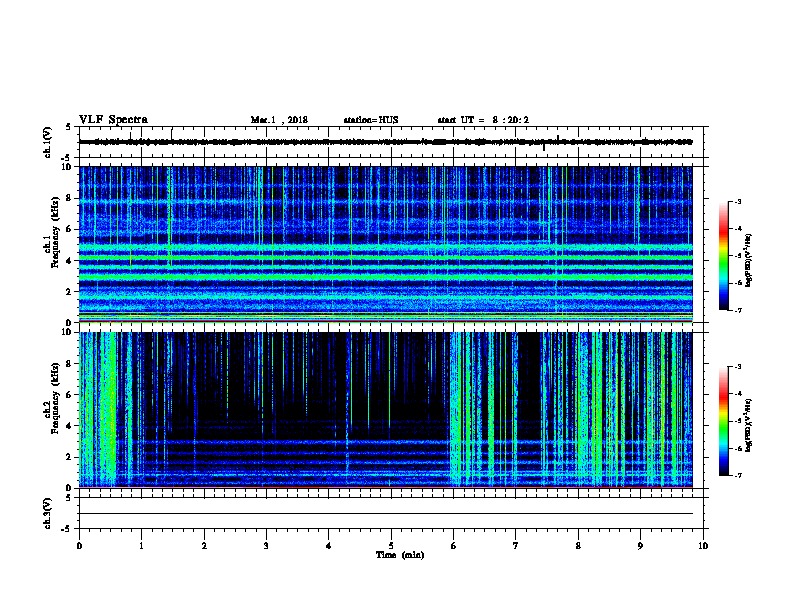The height and width of the screenshot is (612, 792).
Task: Click the "2" kHz tick of ch.2 spectrogram
Action: (x=71, y=457)
